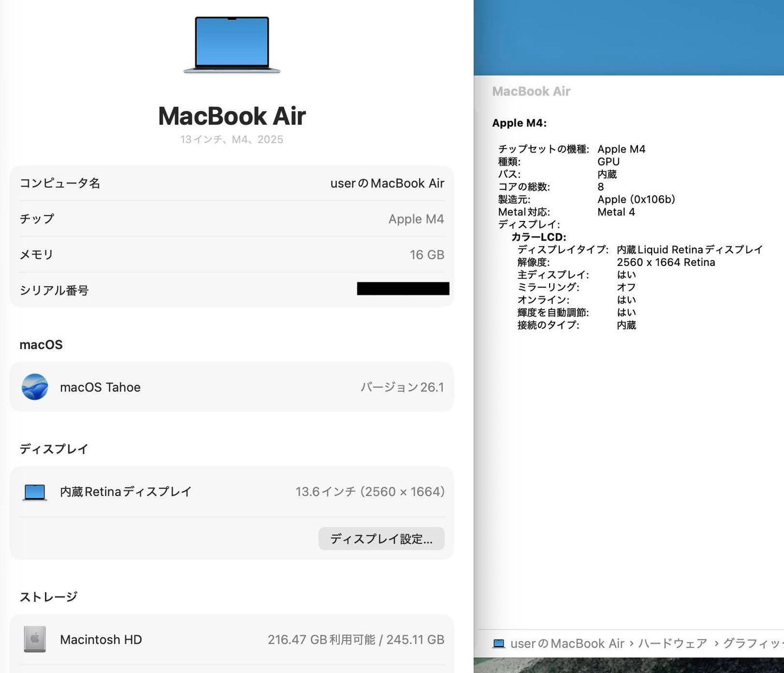Click the 'Macintosh HD' name

click(101, 639)
